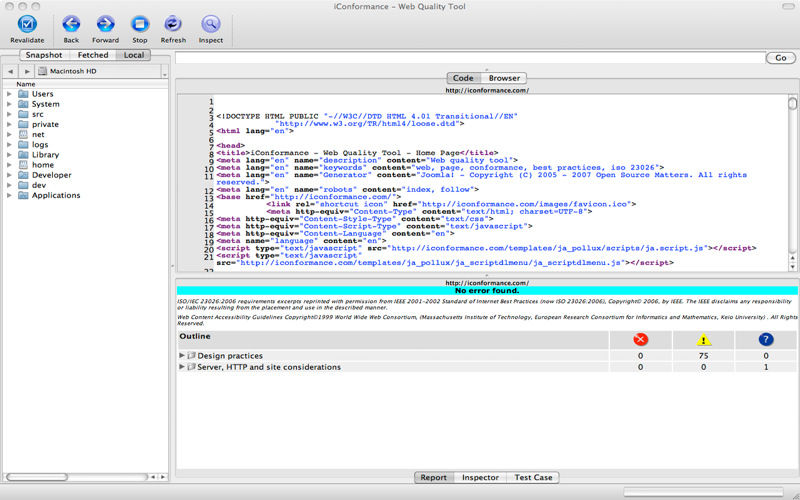800x500 pixels.
Task: Click the Outline column header
Action: point(393,339)
